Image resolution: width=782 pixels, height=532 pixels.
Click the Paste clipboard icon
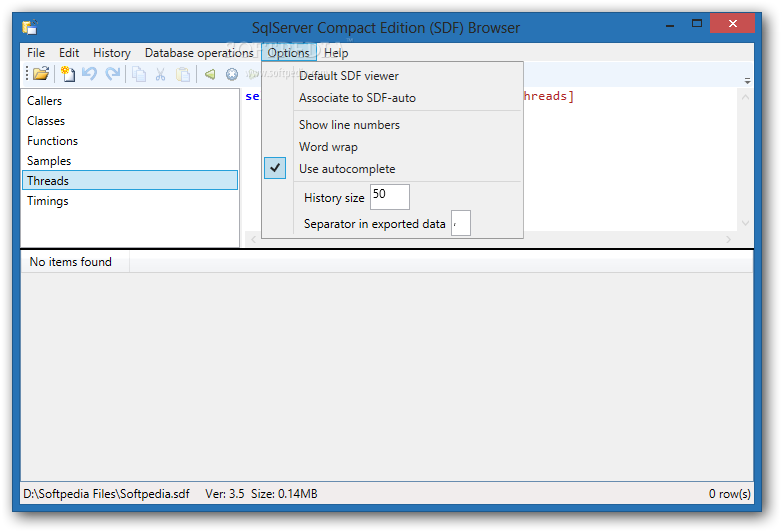coord(183,74)
